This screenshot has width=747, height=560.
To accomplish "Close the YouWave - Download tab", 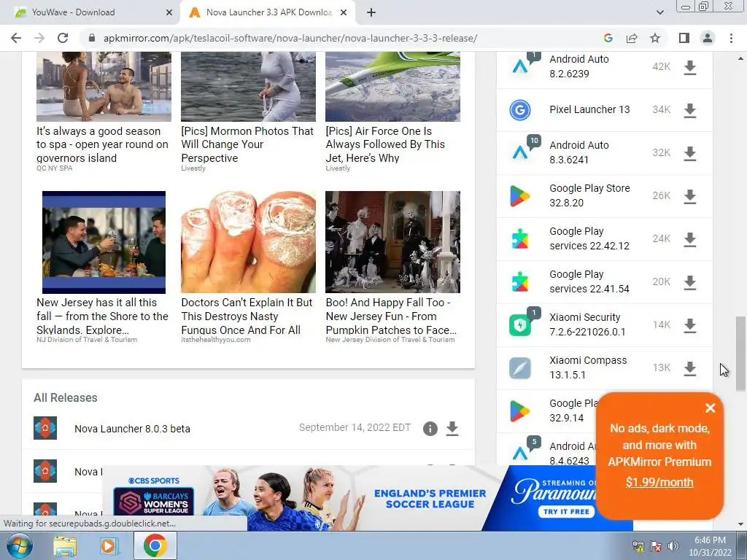I will pyautogui.click(x=169, y=12).
